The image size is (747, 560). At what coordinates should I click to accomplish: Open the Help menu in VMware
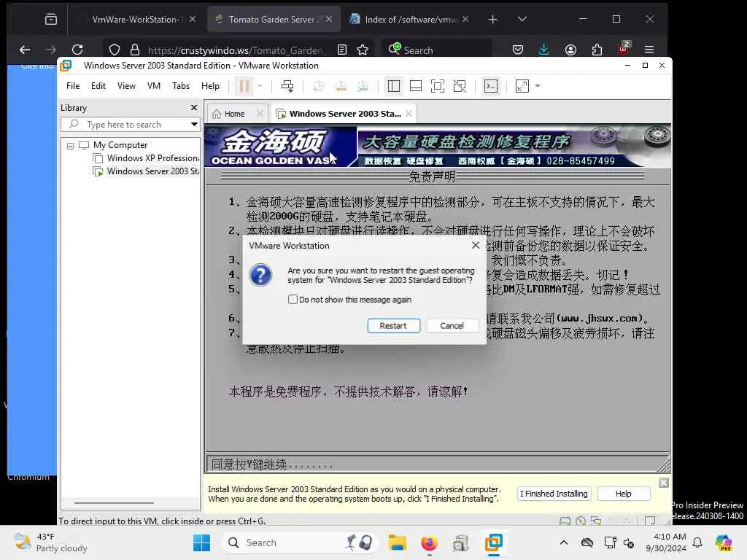pos(210,86)
